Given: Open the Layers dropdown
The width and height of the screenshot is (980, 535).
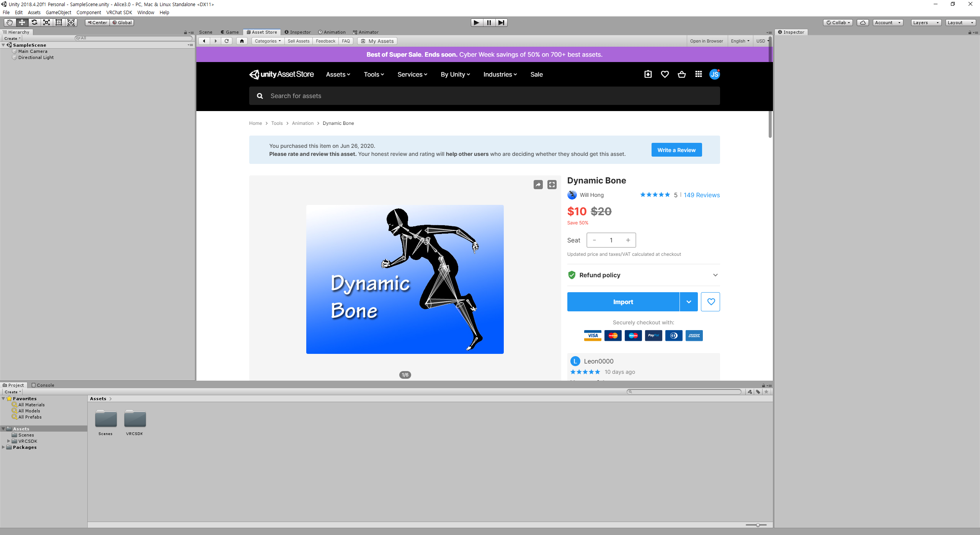Looking at the screenshot, I should 926,23.
